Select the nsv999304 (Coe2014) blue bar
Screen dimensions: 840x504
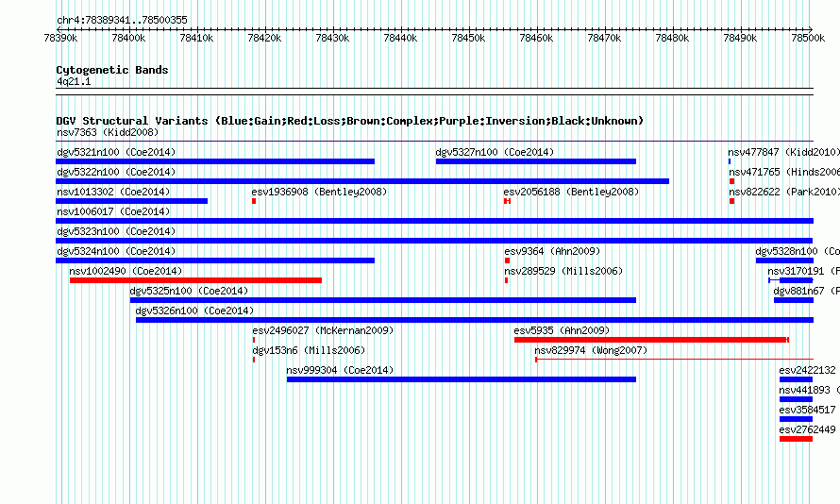point(462,379)
